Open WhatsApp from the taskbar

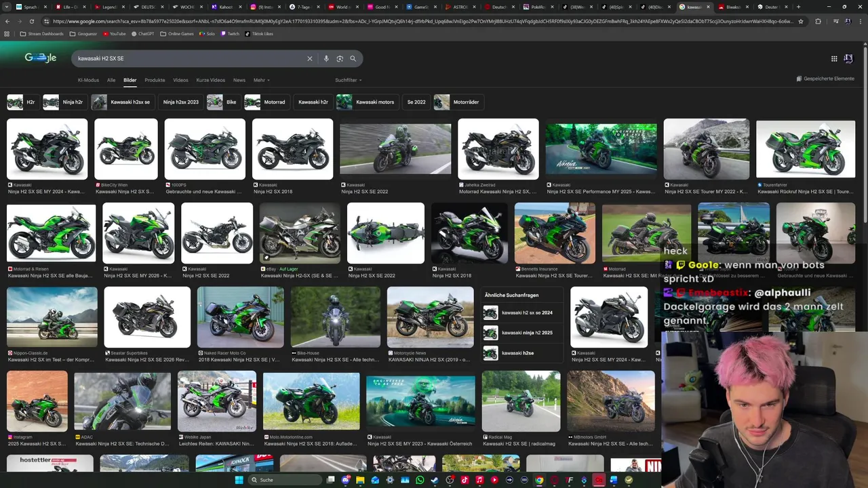click(x=420, y=480)
